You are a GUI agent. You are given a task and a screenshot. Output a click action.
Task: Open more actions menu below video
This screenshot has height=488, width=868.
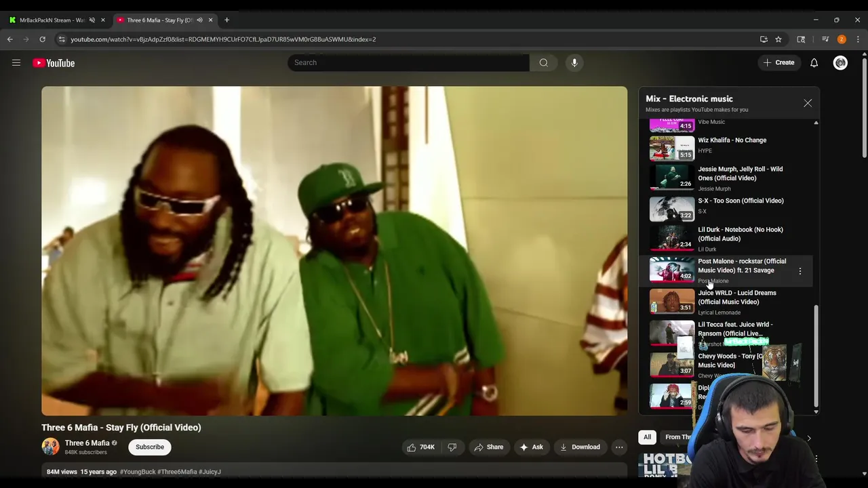click(619, 447)
